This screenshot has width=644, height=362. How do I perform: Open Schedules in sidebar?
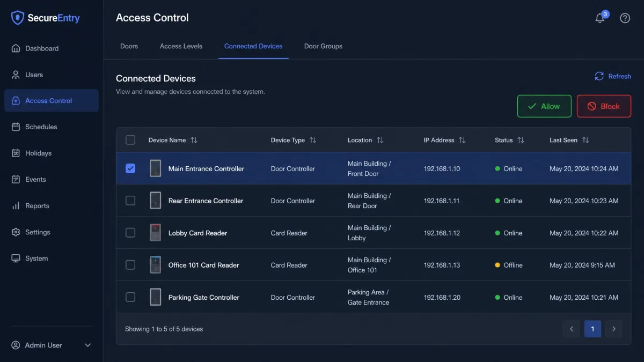[52, 127]
